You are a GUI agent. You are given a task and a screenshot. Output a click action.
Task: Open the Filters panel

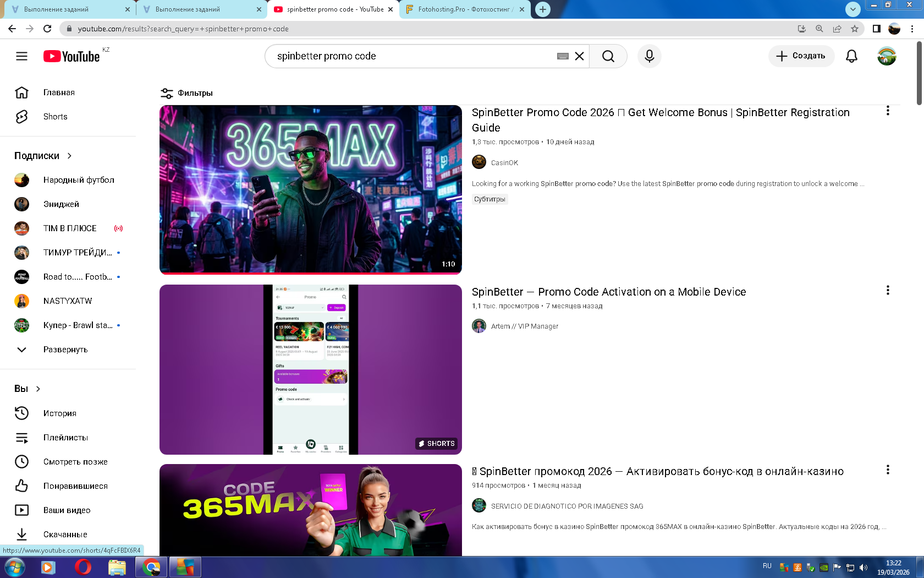point(186,93)
